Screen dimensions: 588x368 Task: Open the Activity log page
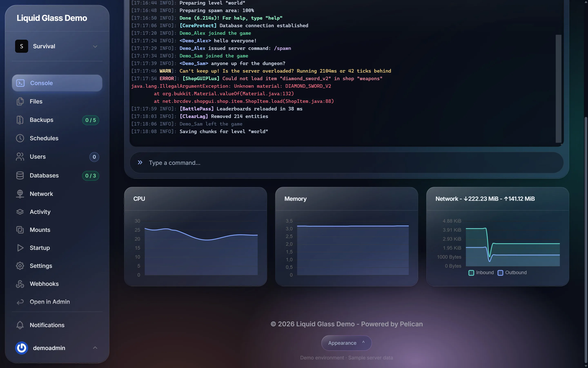click(x=57, y=212)
